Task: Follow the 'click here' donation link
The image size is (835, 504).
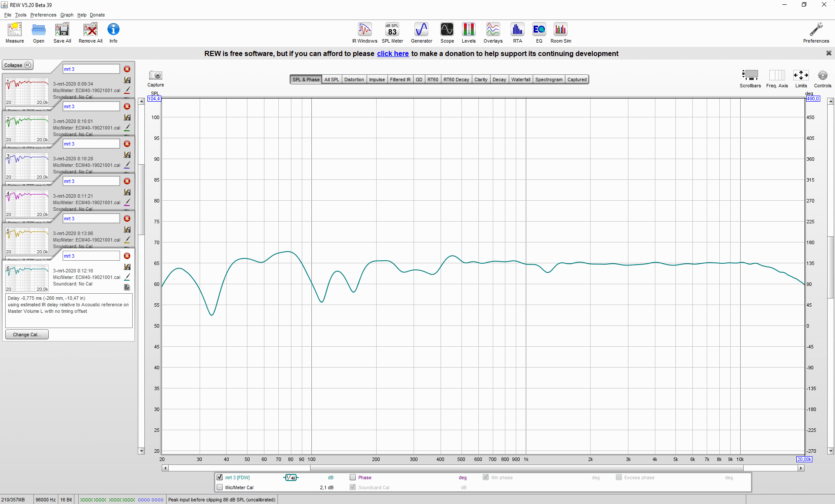Action: pyautogui.click(x=393, y=53)
